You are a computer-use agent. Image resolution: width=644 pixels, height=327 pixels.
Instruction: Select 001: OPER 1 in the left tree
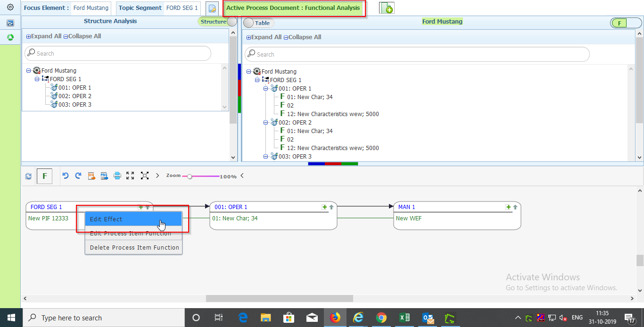pyautogui.click(x=74, y=88)
